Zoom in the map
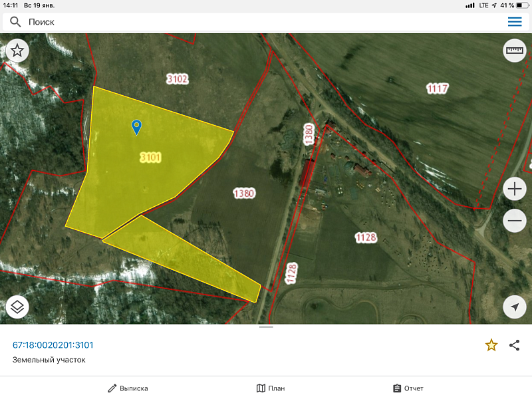This screenshot has width=532, height=399. tap(515, 190)
